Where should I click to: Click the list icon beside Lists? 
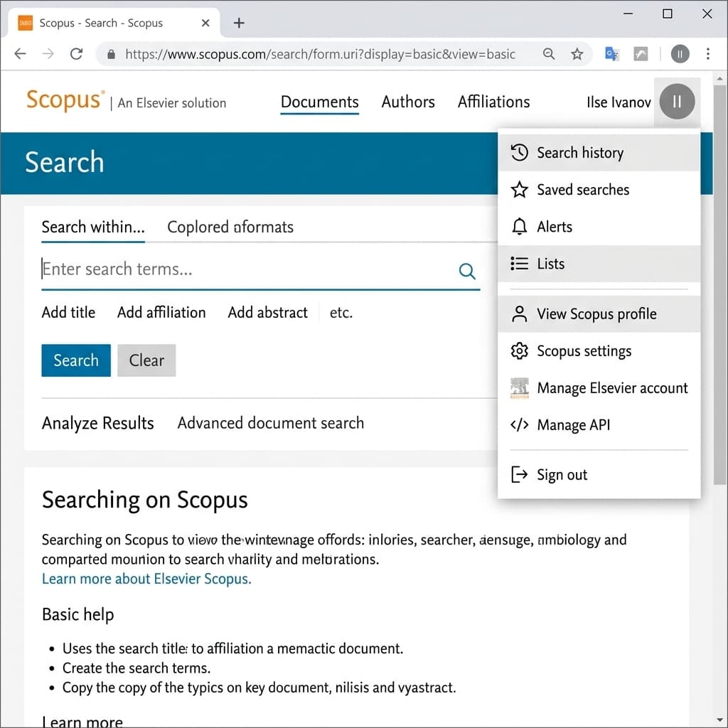tap(519, 264)
